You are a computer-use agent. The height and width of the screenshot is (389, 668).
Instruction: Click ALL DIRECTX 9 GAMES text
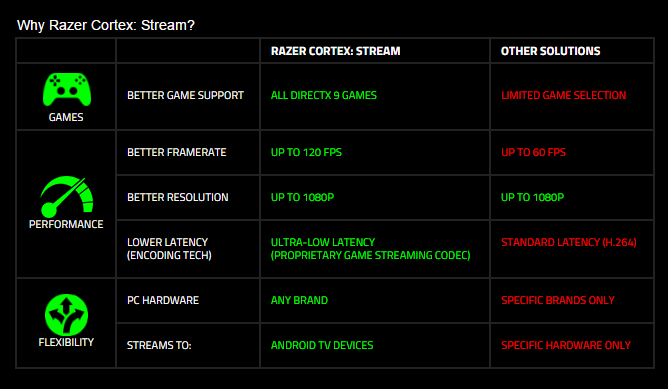click(324, 95)
